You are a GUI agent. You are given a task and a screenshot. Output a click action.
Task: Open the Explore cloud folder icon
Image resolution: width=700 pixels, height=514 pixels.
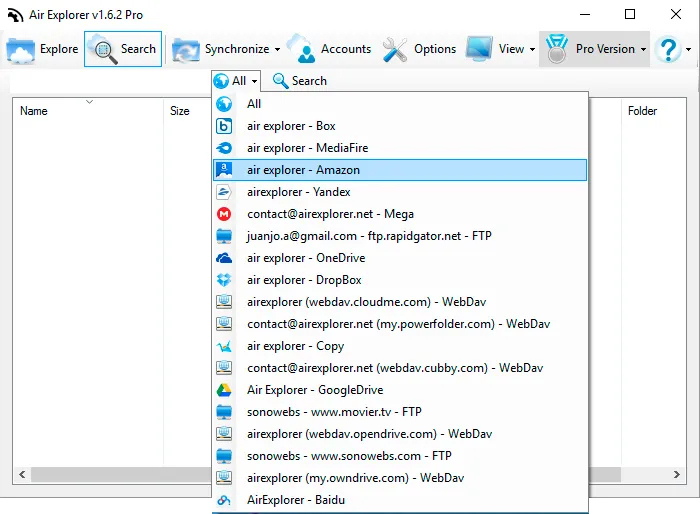point(20,49)
